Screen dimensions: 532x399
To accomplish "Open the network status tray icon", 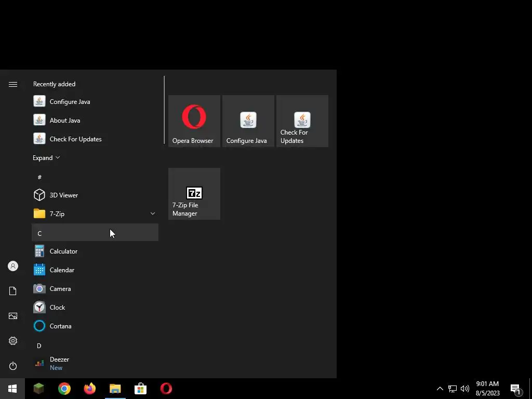I will pyautogui.click(x=453, y=389).
